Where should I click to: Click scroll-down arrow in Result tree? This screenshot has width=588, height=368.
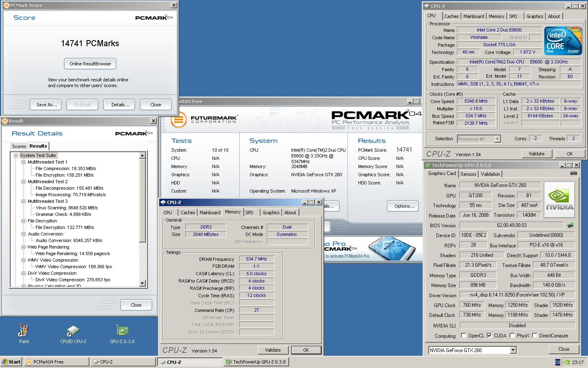click(142, 283)
